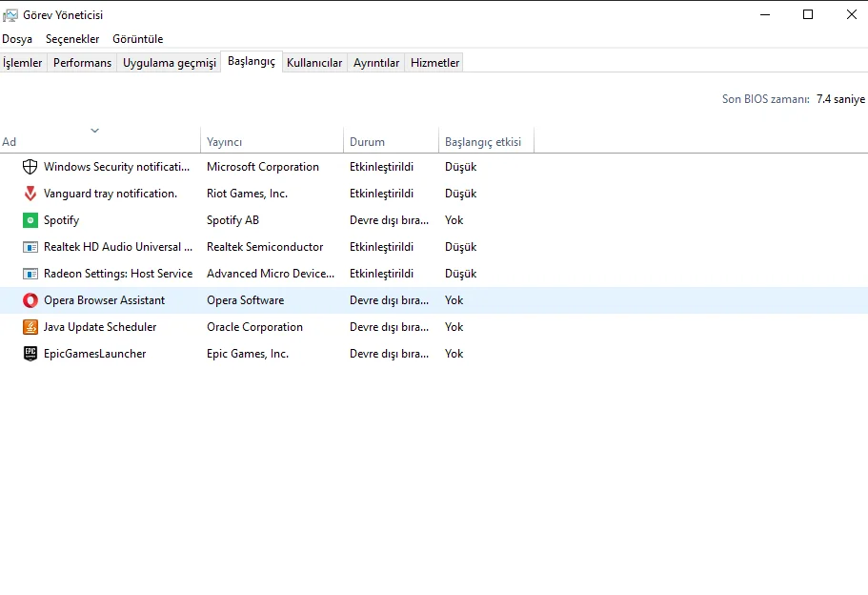
Task: Sort by the Yayıncı column header
Action: (x=225, y=142)
